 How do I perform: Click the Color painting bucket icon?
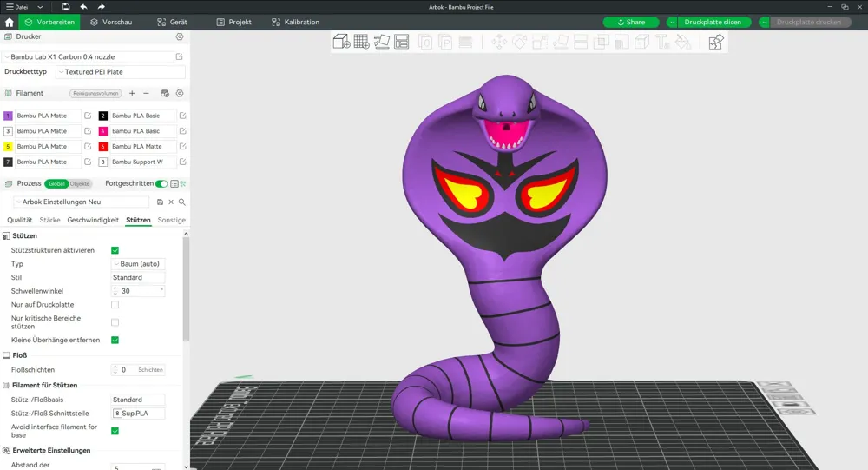682,42
